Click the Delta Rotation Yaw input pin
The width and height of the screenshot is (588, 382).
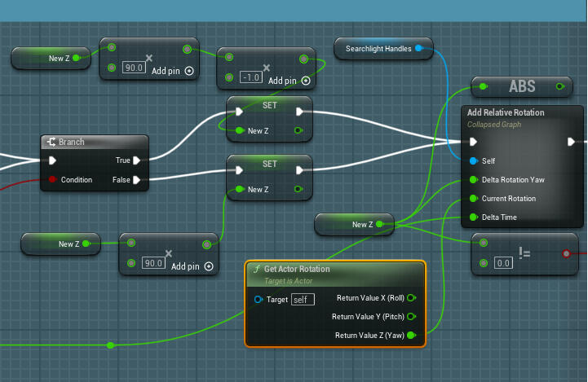474,180
